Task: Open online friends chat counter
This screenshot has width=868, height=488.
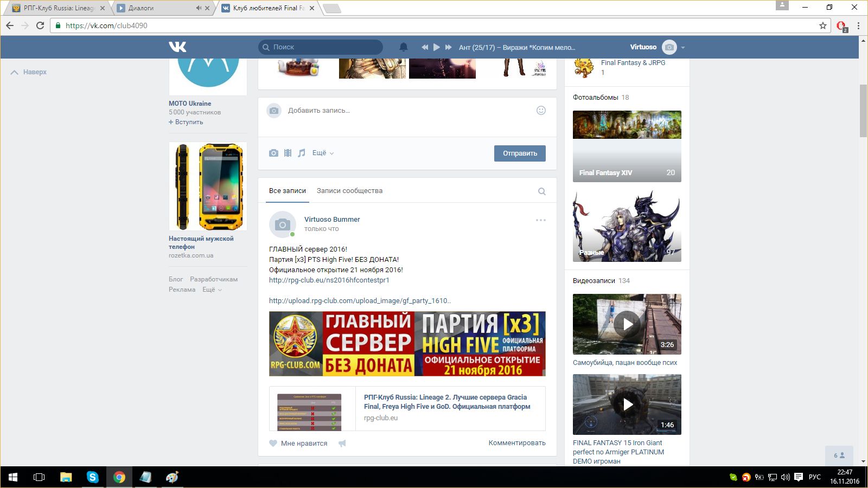Action: click(839, 455)
